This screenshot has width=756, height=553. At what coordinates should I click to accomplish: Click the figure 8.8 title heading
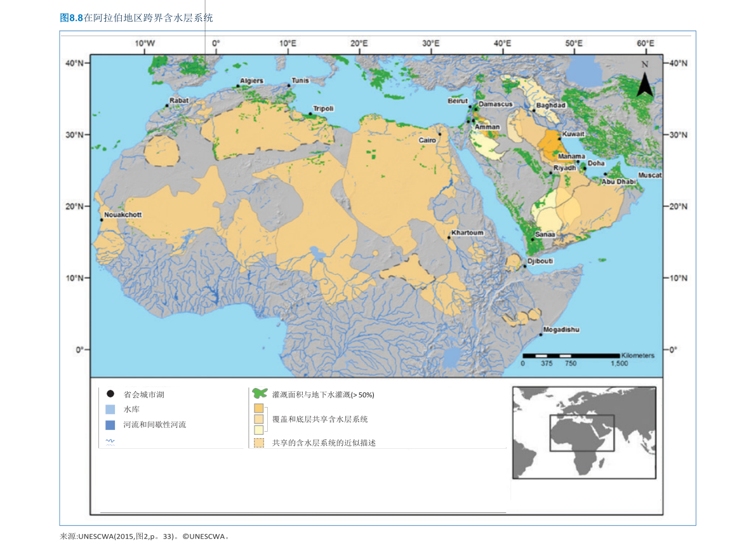point(136,18)
